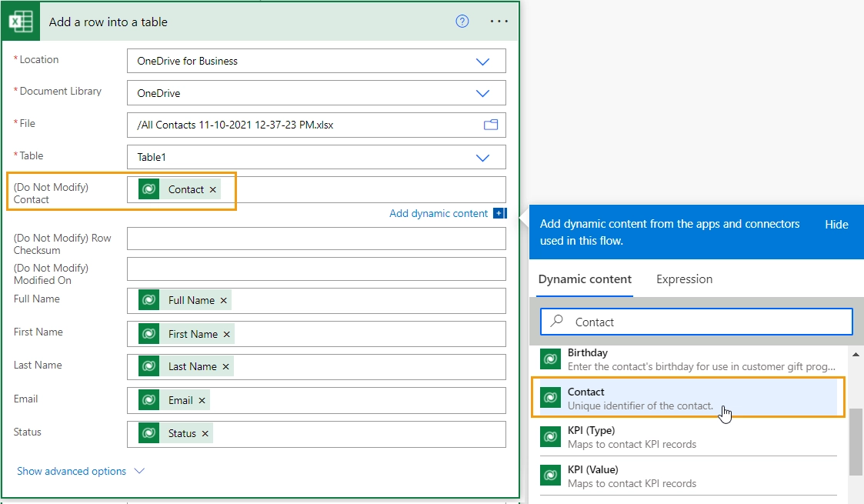The image size is (864, 504).
Task: Open the file picker folder icon
Action: (x=490, y=125)
